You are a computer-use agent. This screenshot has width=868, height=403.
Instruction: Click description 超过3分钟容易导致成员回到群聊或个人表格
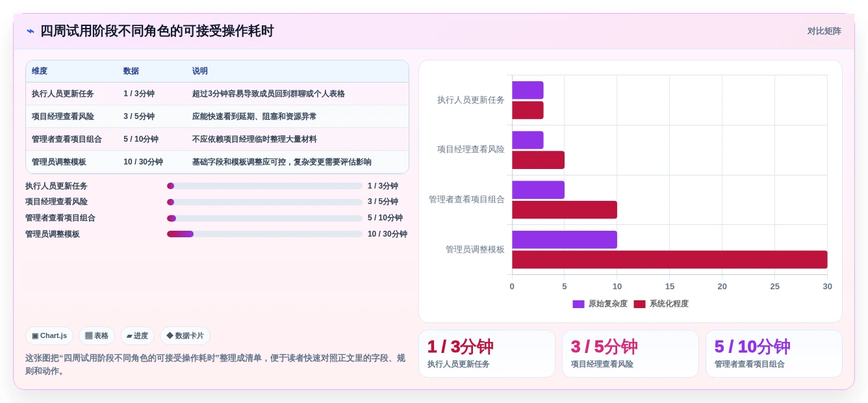point(268,94)
